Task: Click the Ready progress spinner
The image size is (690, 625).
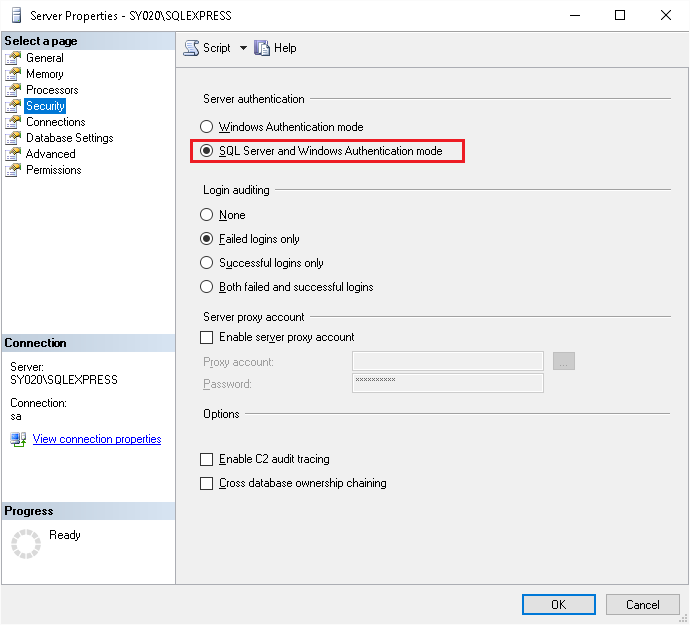Action: point(26,544)
